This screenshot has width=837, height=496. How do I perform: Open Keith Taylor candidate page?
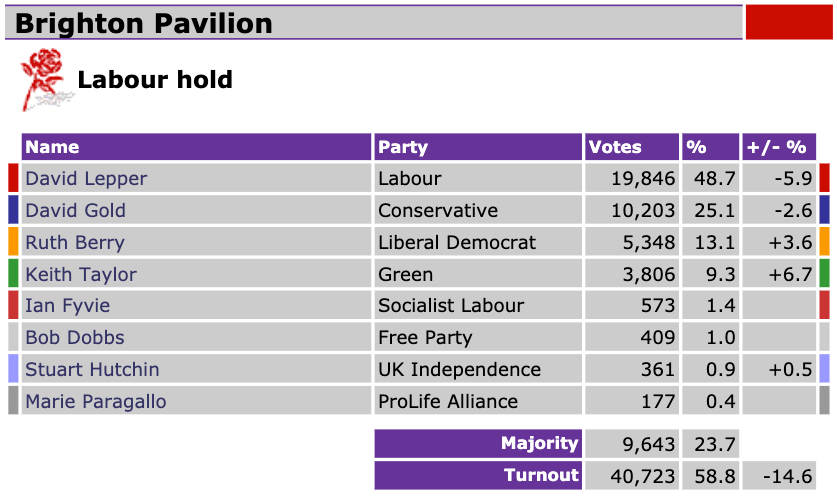click(x=81, y=275)
